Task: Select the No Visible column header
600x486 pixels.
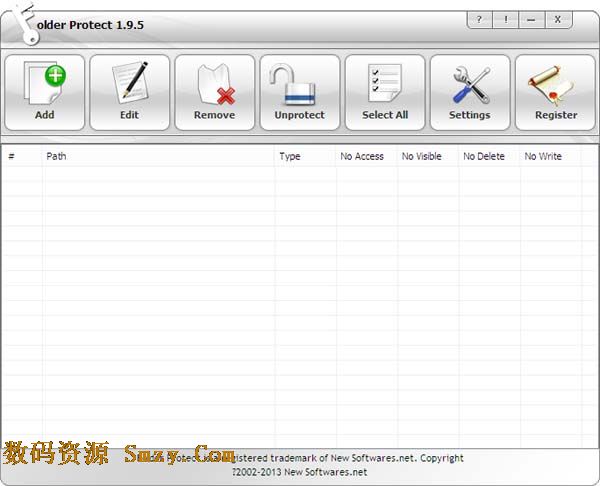Action: tap(428, 156)
